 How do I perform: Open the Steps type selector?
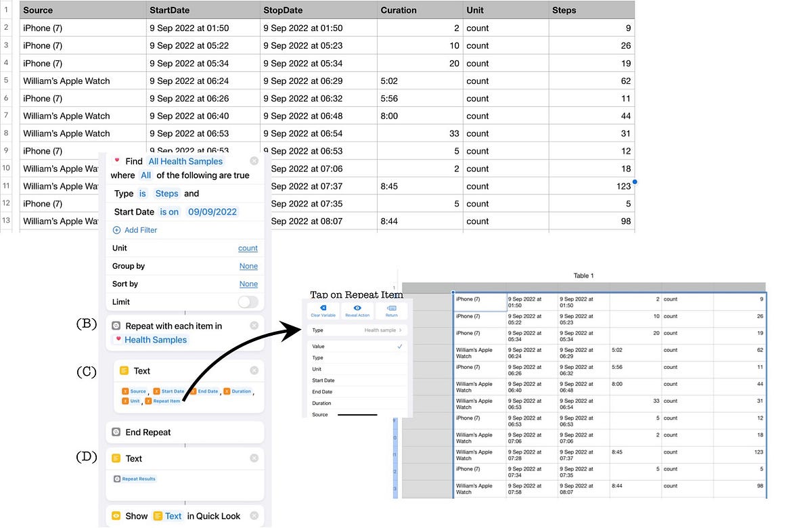[x=166, y=193]
